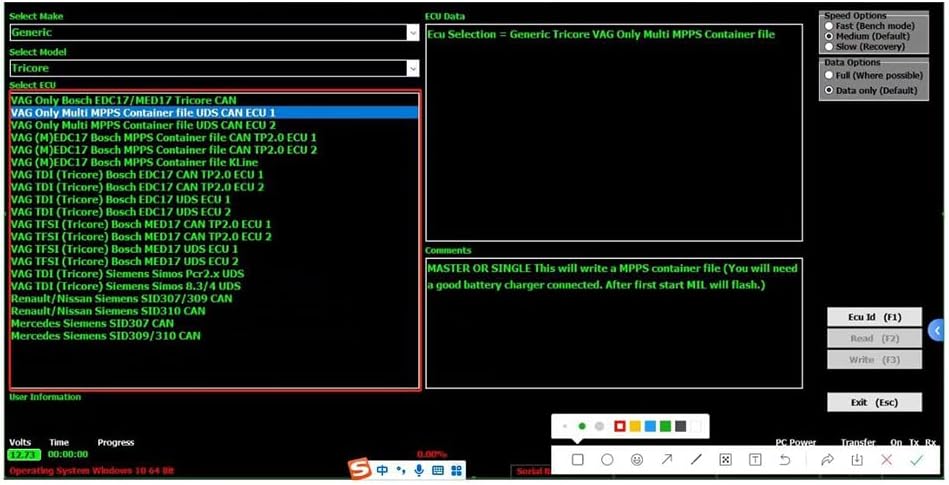Image resolution: width=949 pixels, height=485 pixels.
Task: Expand the blue side panel arrow
Action: coord(937,329)
